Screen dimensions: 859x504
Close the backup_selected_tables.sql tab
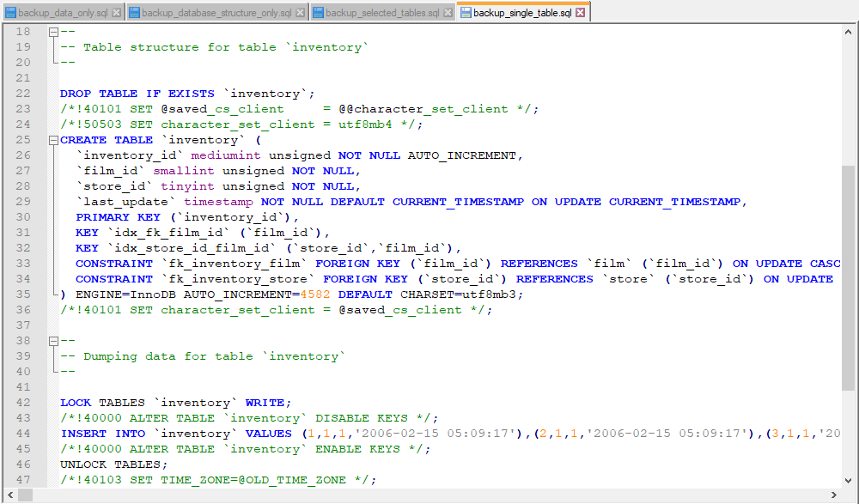(448, 13)
